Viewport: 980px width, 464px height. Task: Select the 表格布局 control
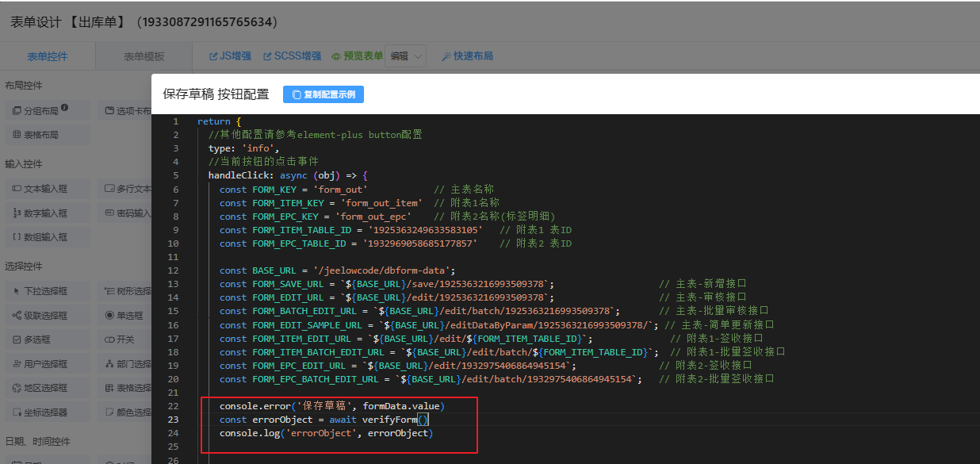47,135
